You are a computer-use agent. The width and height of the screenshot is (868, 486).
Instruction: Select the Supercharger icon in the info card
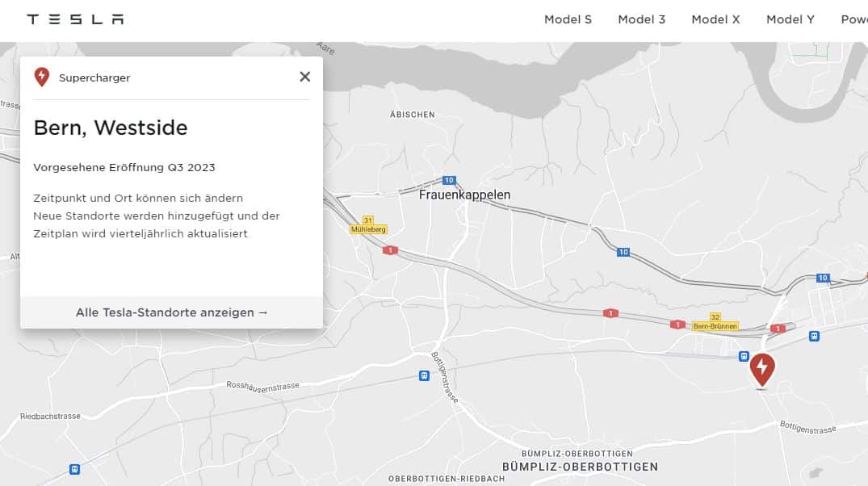pos(41,77)
